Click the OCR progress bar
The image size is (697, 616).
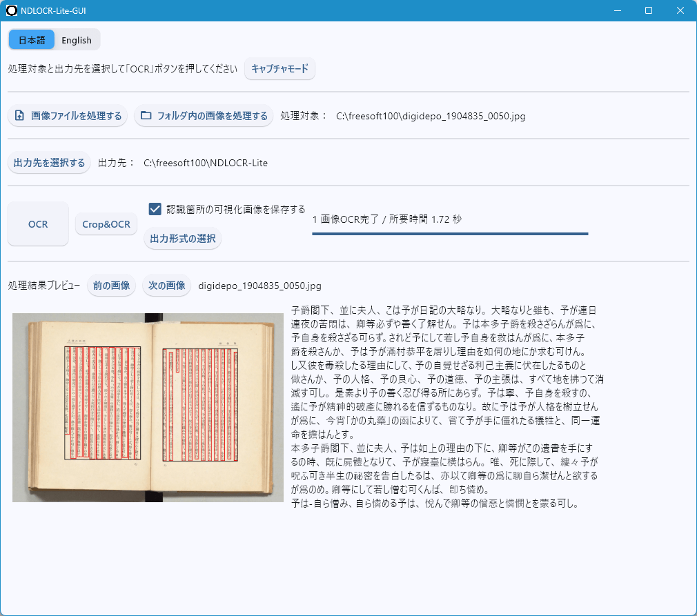click(450, 234)
